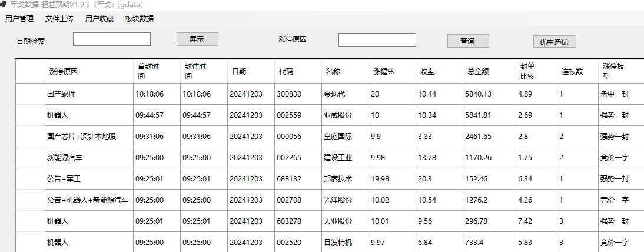The height and width of the screenshot is (252, 644).
Task: Click the 查询 button
Action: 468,41
